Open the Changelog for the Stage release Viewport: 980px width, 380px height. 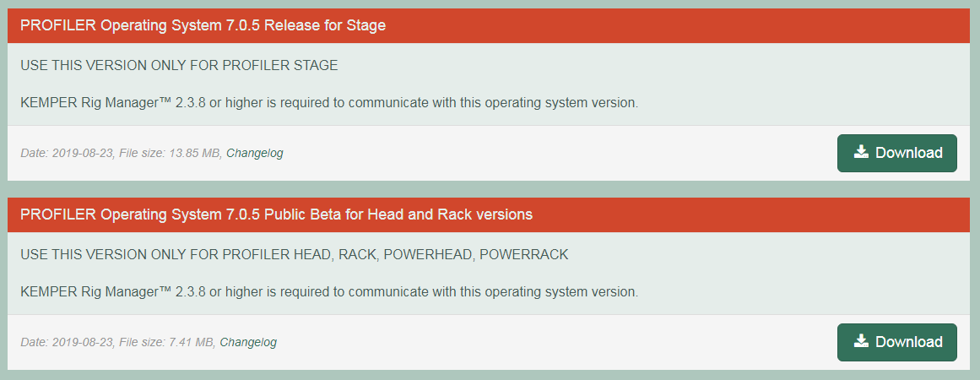[x=254, y=153]
